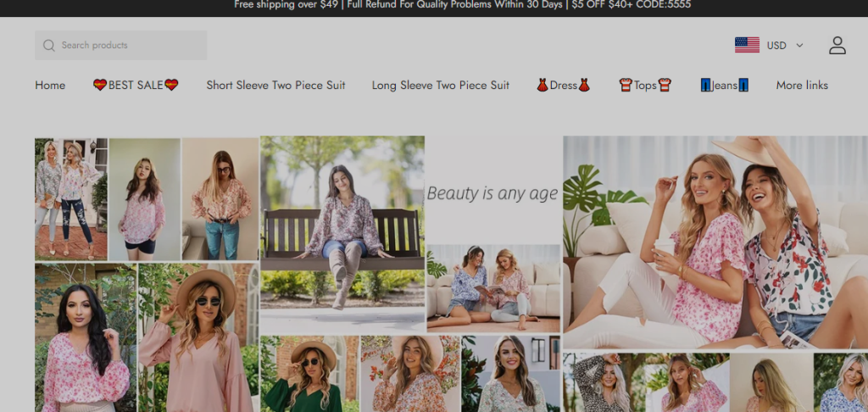Visit the Jeans category
This screenshot has width=868, height=412.
tap(724, 86)
